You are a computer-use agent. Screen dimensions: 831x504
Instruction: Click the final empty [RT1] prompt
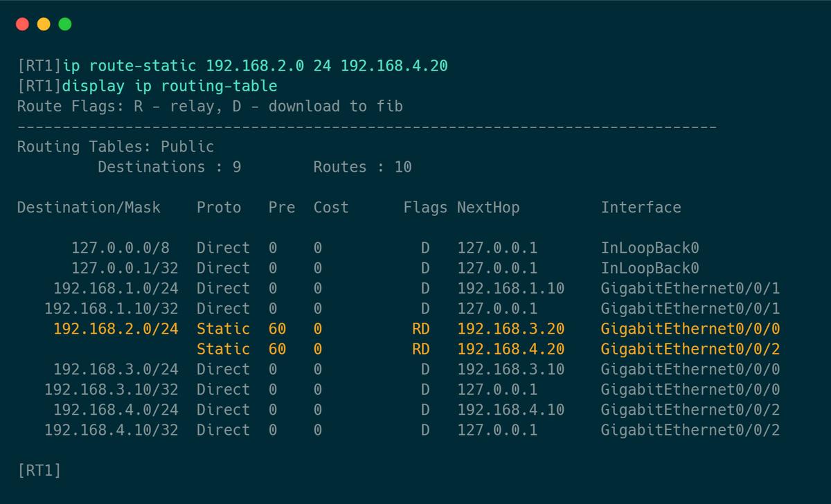pos(39,471)
